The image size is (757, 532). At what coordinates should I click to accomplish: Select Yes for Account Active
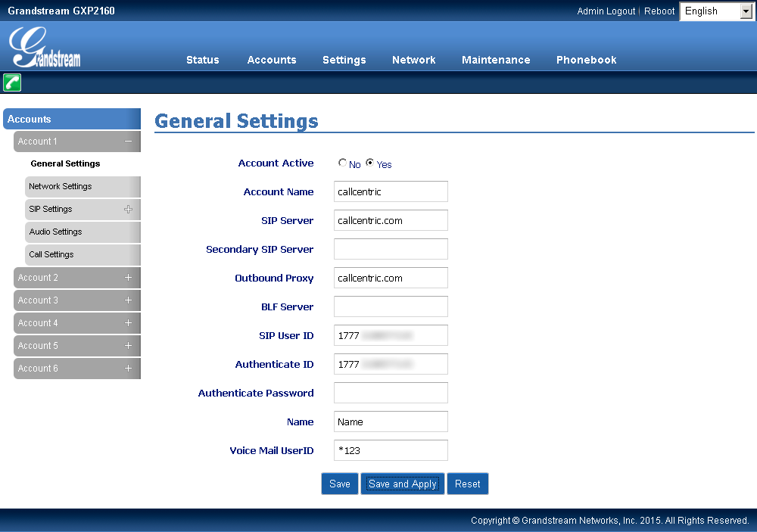pyautogui.click(x=370, y=163)
